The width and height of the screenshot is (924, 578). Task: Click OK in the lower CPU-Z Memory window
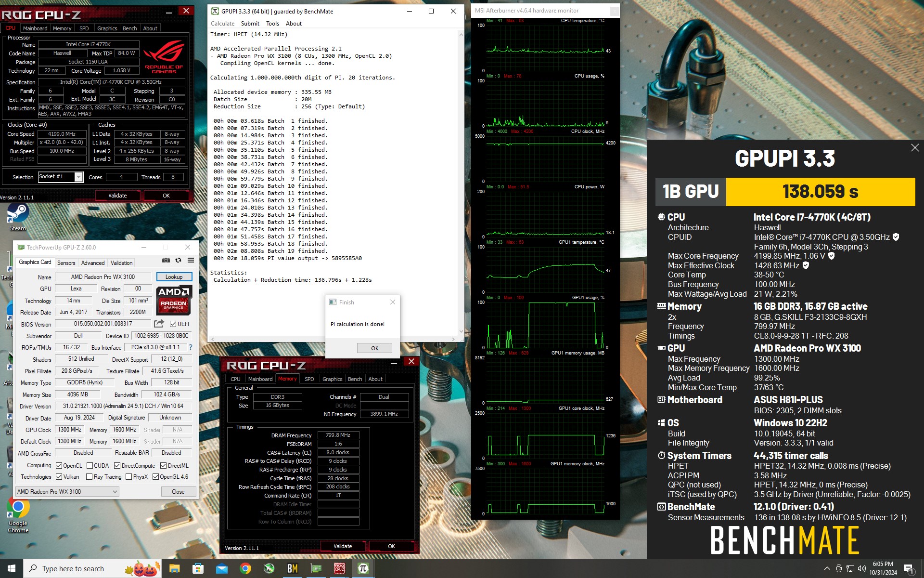point(391,546)
